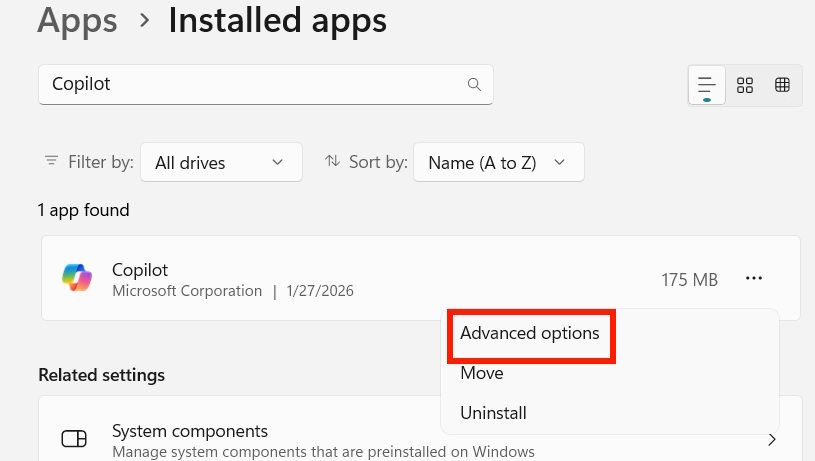Switch to list view layout
Image resolution: width=815 pixels, height=461 pixels.
click(707, 85)
